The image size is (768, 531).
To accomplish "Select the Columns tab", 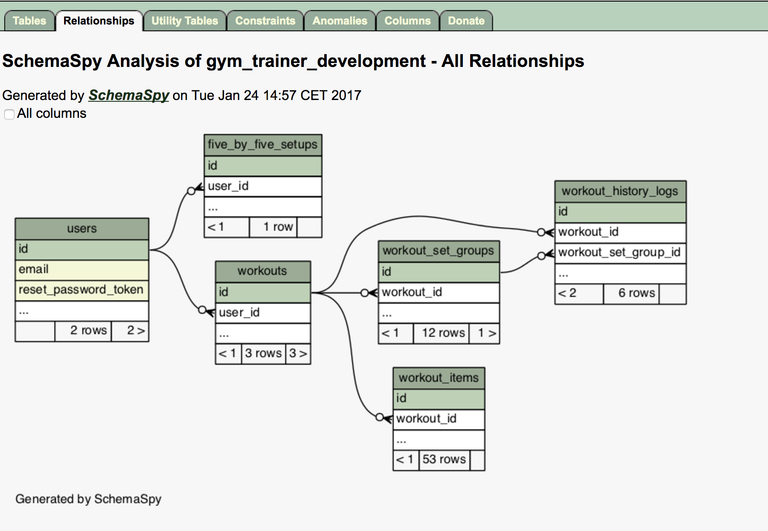I will pyautogui.click(x=407, y=20).
